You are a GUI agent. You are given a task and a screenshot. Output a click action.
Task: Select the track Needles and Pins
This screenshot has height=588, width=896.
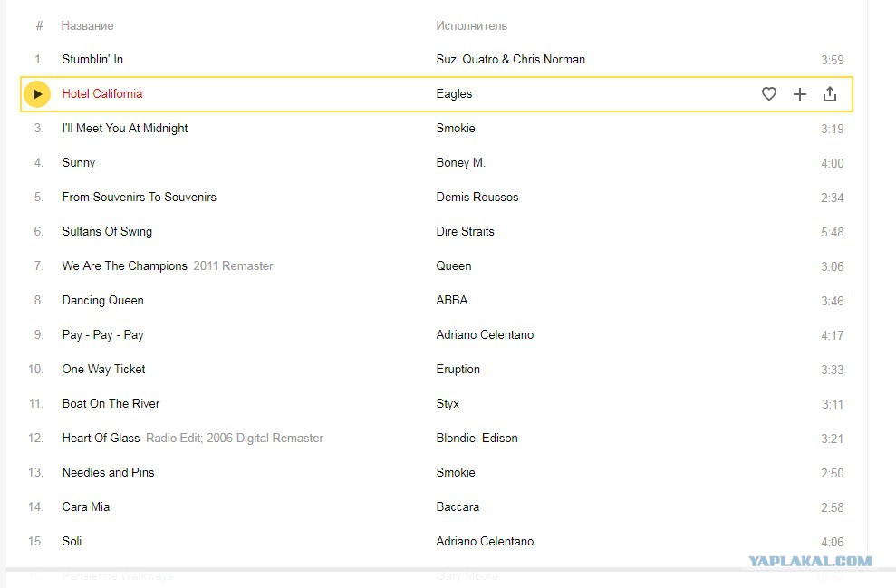(x=108, y=473)
